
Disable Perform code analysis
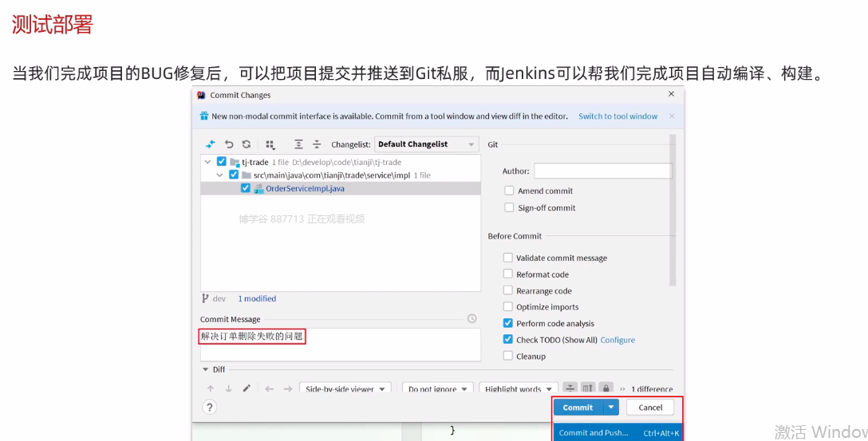(507, 323)
